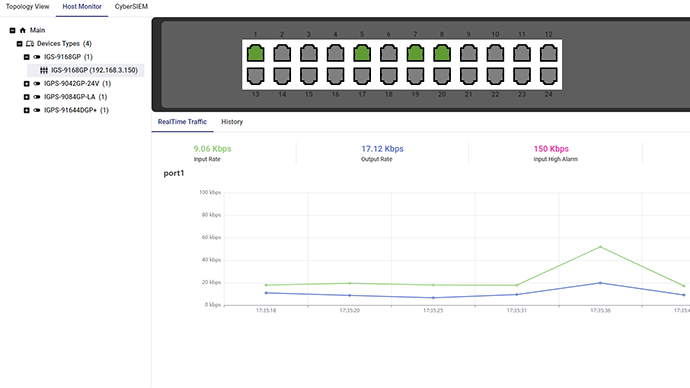690x388 pixels.
Task: Select port 2 on the switch panel
Action: click(x=282, y=53)
